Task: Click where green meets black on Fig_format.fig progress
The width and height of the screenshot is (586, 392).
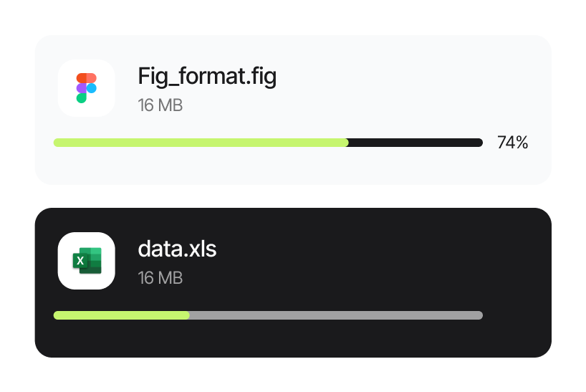Action: point(348,143)
